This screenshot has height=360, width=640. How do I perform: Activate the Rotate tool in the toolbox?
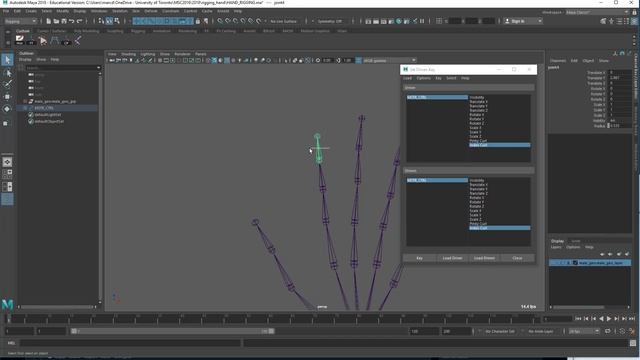tap(7, 109)
